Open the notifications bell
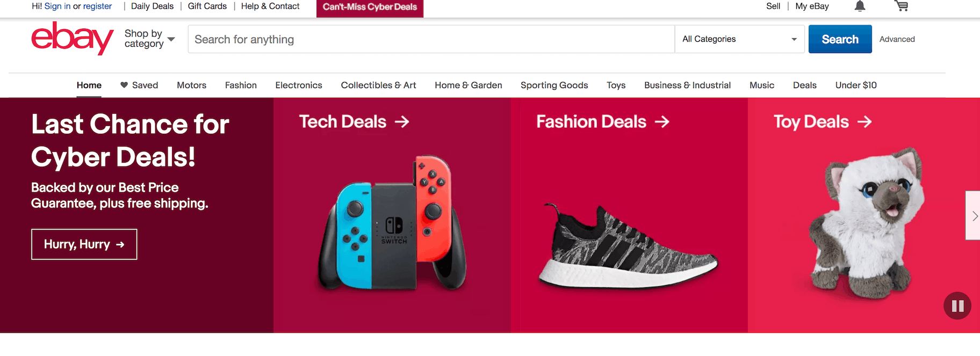This screenshot has height=356, width=980. click(x=860, y=6)
